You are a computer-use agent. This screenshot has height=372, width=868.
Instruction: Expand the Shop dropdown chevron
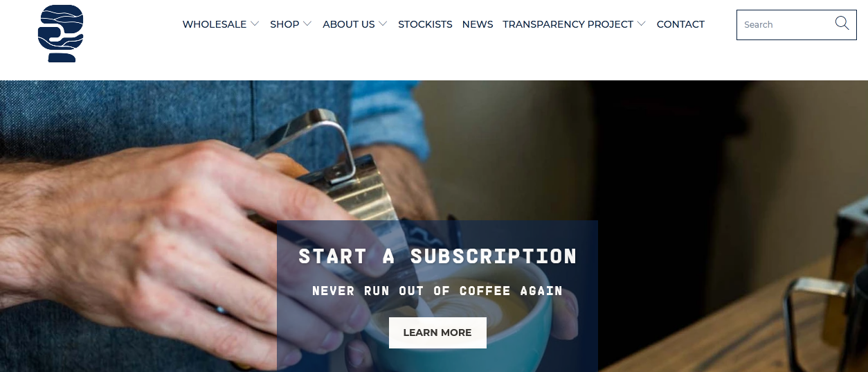point(307,24)
